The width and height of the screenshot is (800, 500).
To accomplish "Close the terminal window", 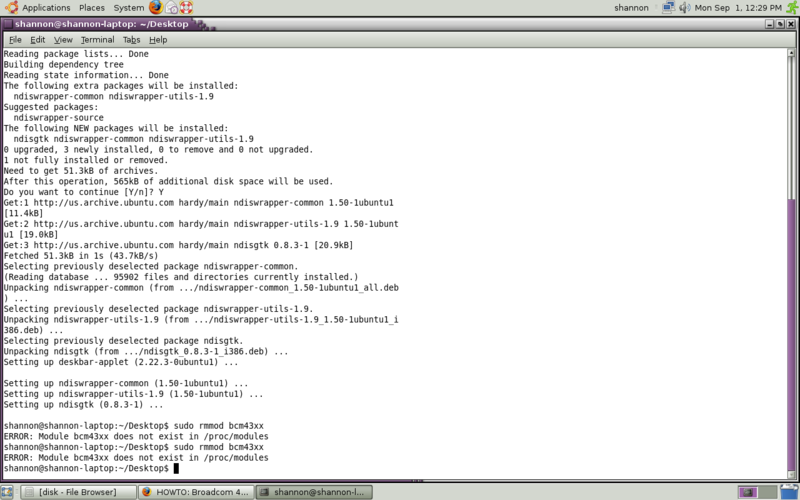I will coord(791,24).
